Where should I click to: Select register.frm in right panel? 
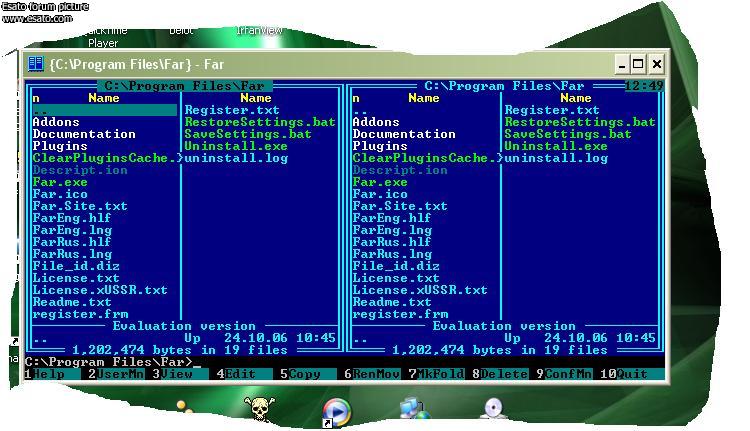tap(400, 314)
